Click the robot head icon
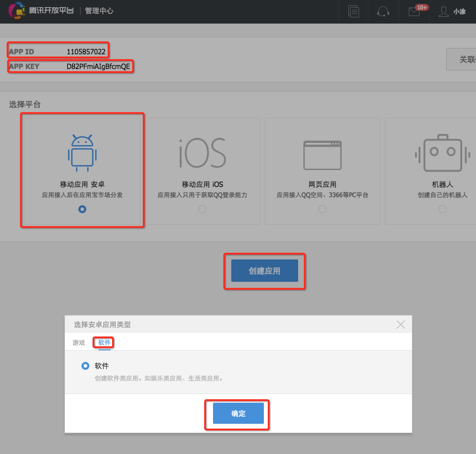 (442, 153)
